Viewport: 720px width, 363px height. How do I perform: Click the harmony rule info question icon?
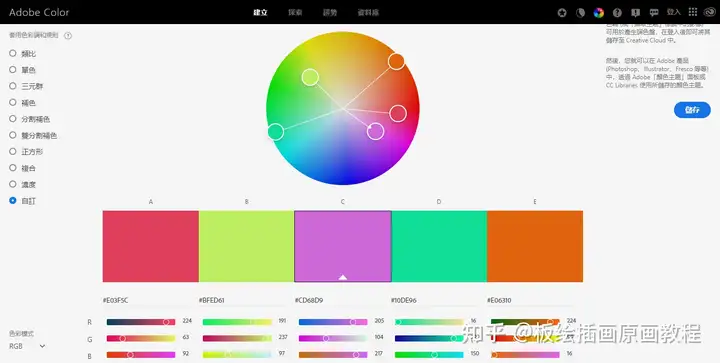click(68, 35)
